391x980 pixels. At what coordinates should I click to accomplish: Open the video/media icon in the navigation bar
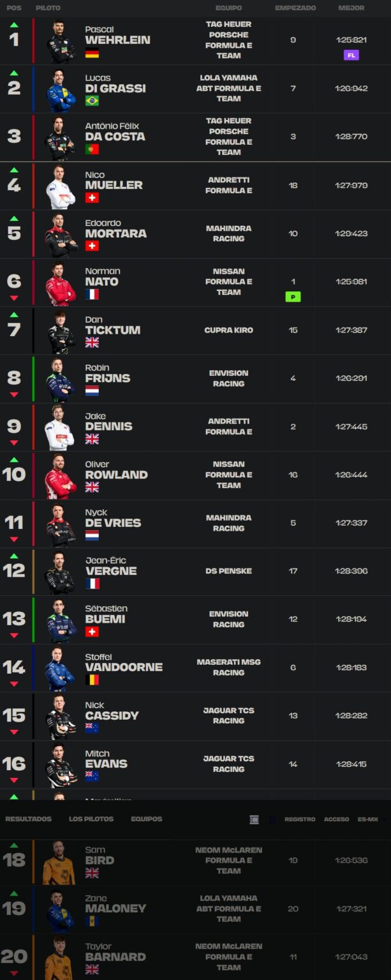point(254,820)
